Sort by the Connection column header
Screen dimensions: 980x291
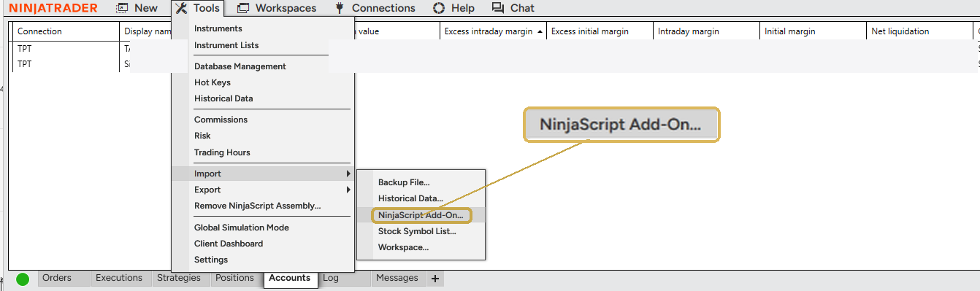click(x=66, y=31)
